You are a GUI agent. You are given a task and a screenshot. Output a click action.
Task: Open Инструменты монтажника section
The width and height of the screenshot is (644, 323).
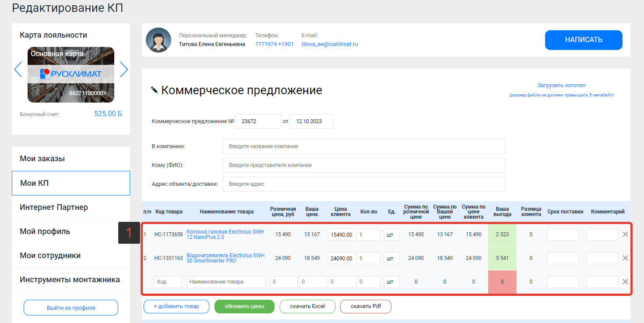point(71,280)
